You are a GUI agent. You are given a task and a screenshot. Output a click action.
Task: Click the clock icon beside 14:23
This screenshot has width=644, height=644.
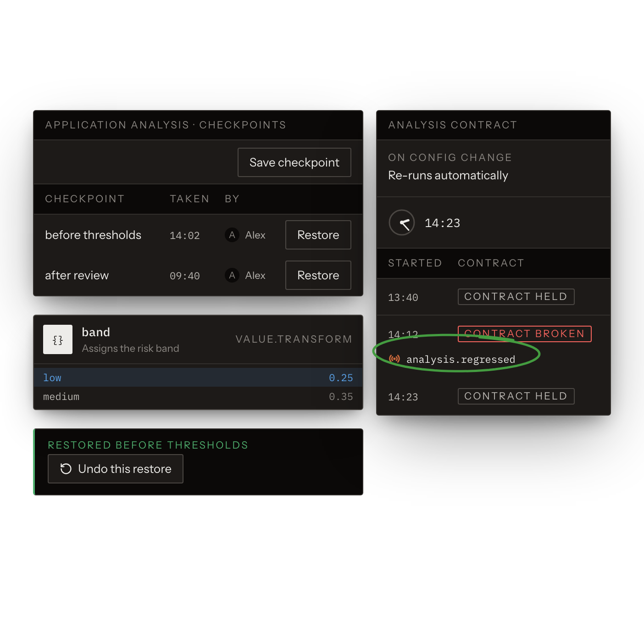click(x=402, y=223)
